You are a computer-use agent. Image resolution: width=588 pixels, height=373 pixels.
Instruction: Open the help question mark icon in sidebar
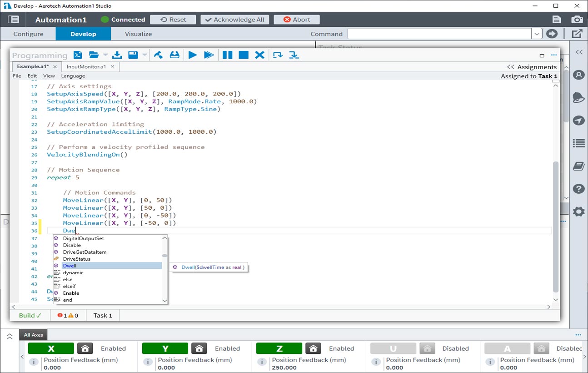click(x=578, y=189)
